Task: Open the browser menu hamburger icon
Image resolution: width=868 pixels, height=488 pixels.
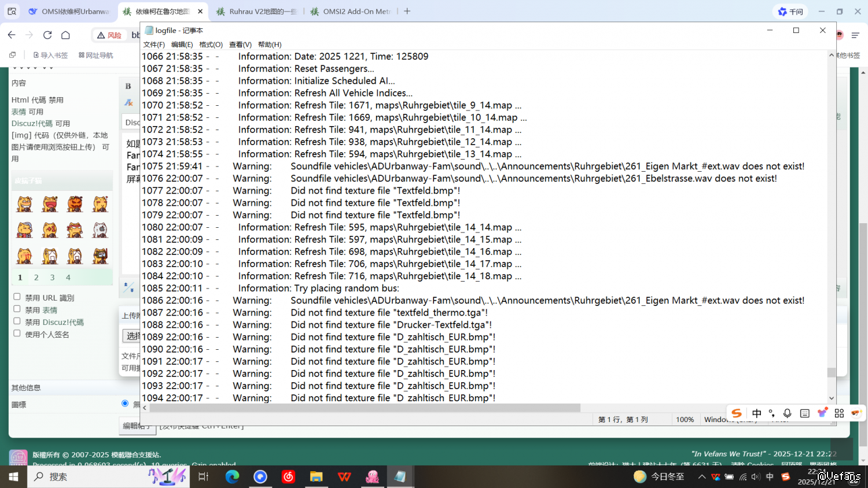Action: pos(855,35)
